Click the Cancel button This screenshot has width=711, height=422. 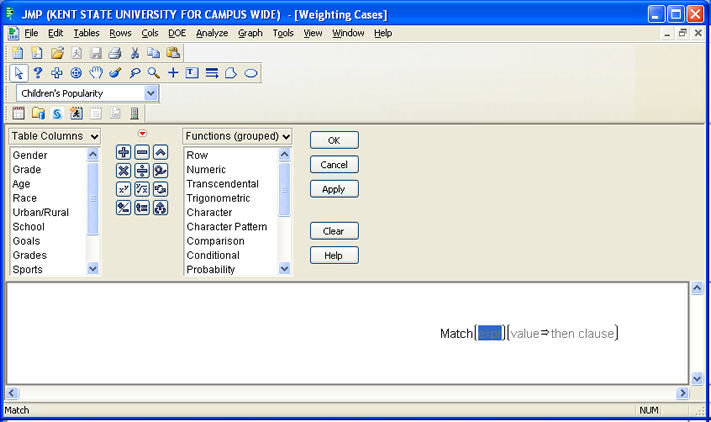point(334,165)
